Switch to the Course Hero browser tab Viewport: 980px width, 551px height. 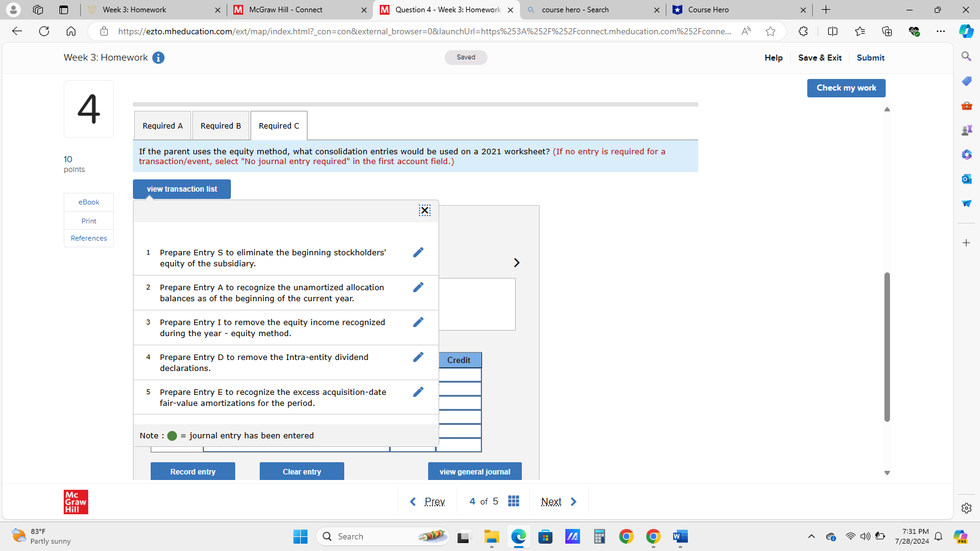coord(739,10)
